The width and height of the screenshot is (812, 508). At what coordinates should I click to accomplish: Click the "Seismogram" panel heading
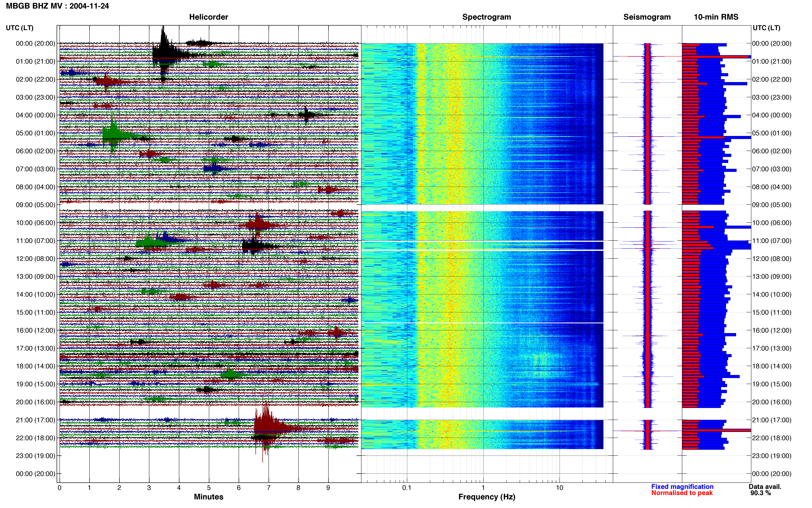(647, 17)
